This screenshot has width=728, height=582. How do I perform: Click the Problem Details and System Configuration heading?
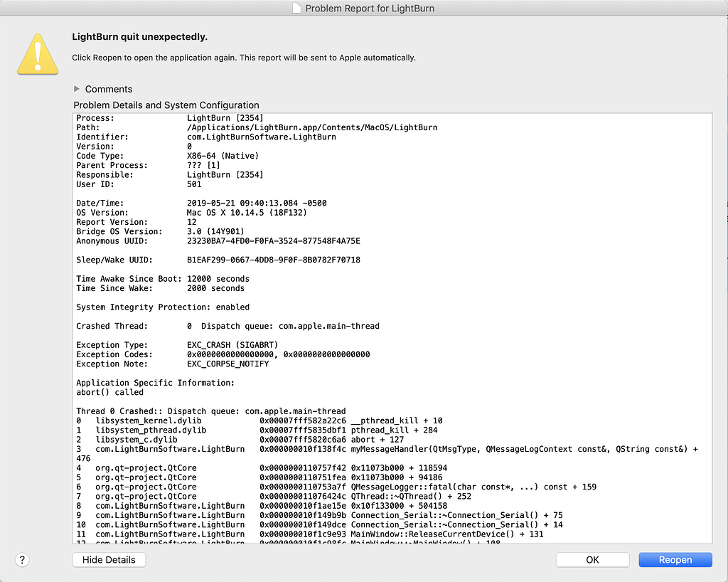click(165, 105)
